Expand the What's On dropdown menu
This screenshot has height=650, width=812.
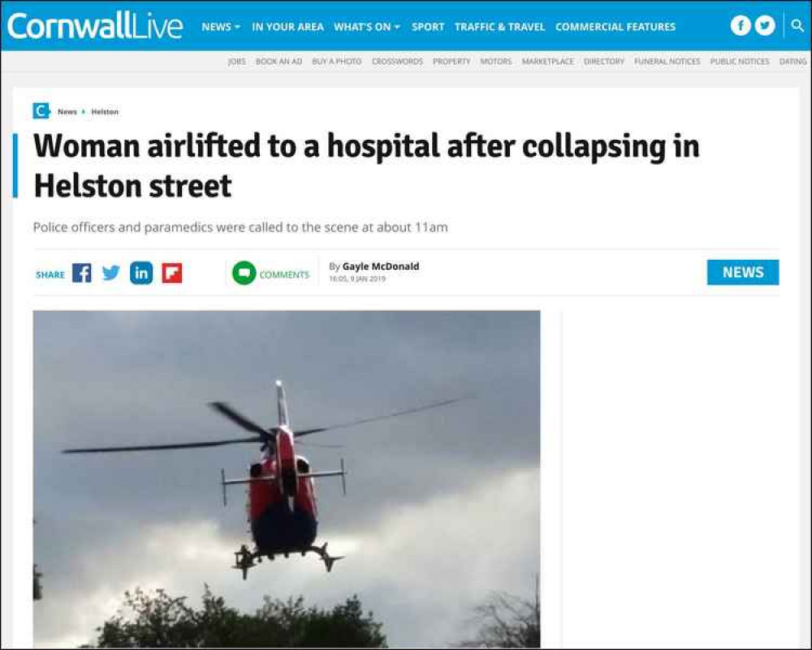tap(367, 27)
